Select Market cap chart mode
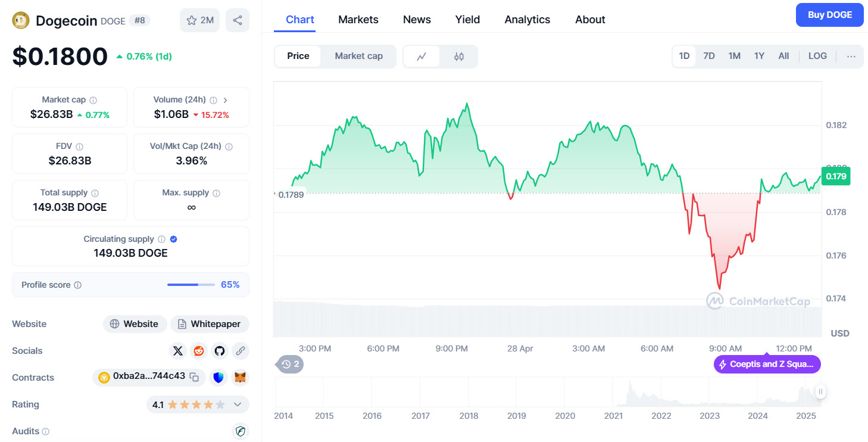This screenshot has height=442, width=868. [x=358, y=56]
